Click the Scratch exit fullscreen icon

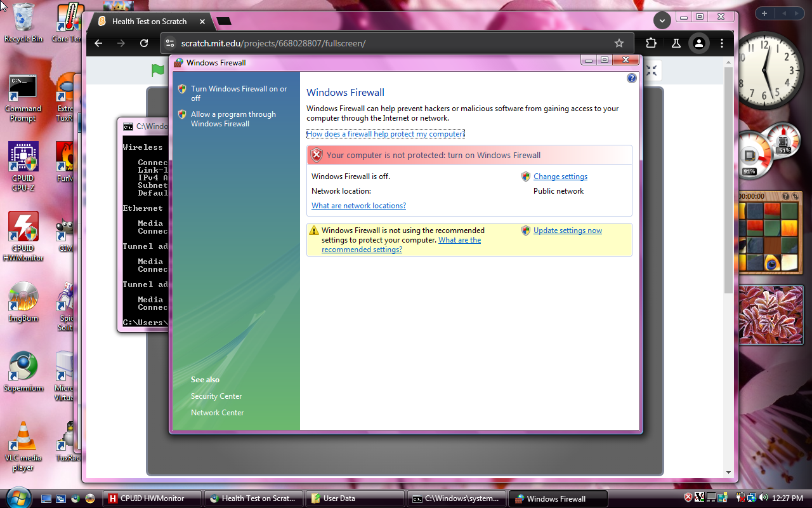coord(652,70)
